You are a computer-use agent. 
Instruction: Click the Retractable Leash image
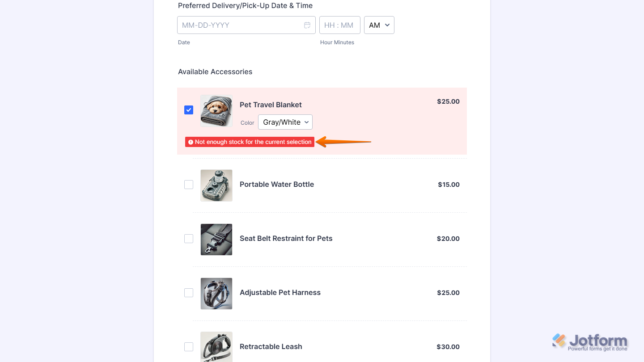(216, 347)
